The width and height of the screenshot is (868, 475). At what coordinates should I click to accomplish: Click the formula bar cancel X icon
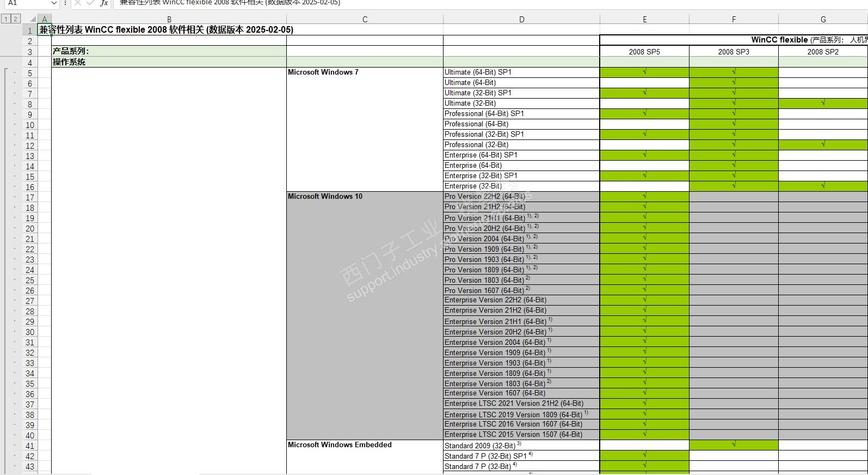tap(78, 3)
